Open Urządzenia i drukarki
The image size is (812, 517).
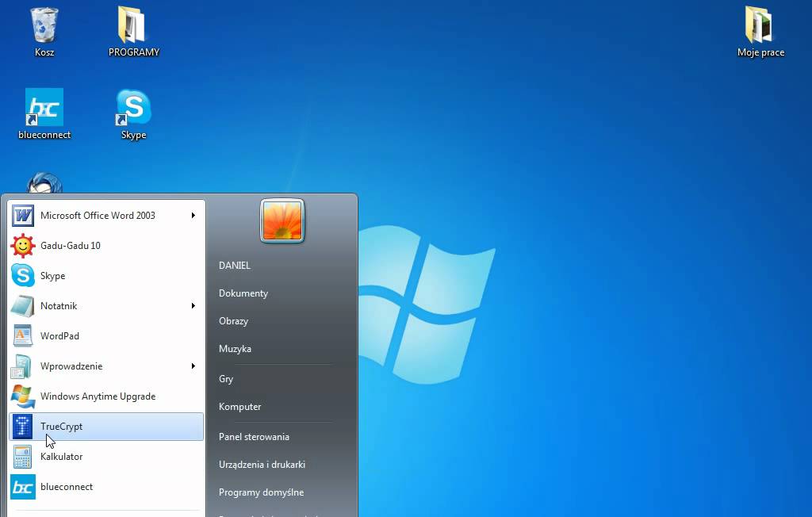pos(262,465)
